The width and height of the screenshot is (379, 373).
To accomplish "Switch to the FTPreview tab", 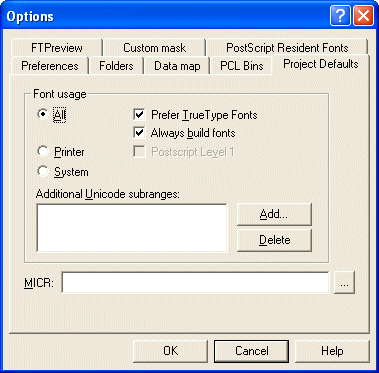I will click(56, 48).
